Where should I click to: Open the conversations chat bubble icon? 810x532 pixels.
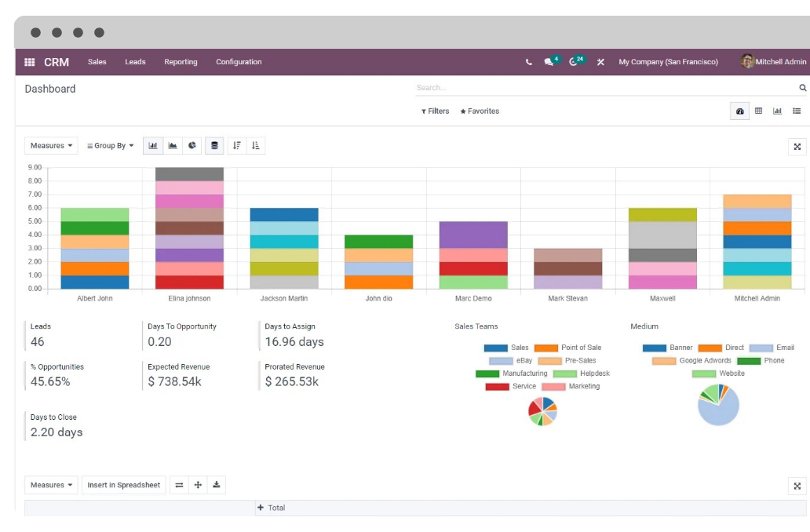549,62
